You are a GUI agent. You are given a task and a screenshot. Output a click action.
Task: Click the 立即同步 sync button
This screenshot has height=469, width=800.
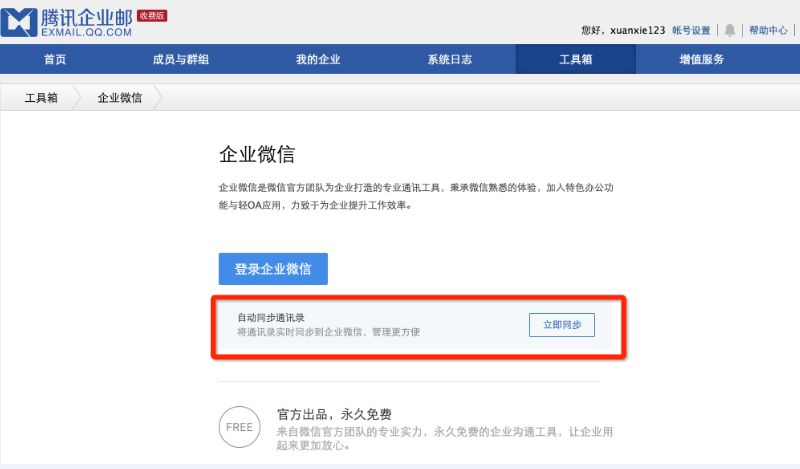pyautogui.click(x=561, y=325)
